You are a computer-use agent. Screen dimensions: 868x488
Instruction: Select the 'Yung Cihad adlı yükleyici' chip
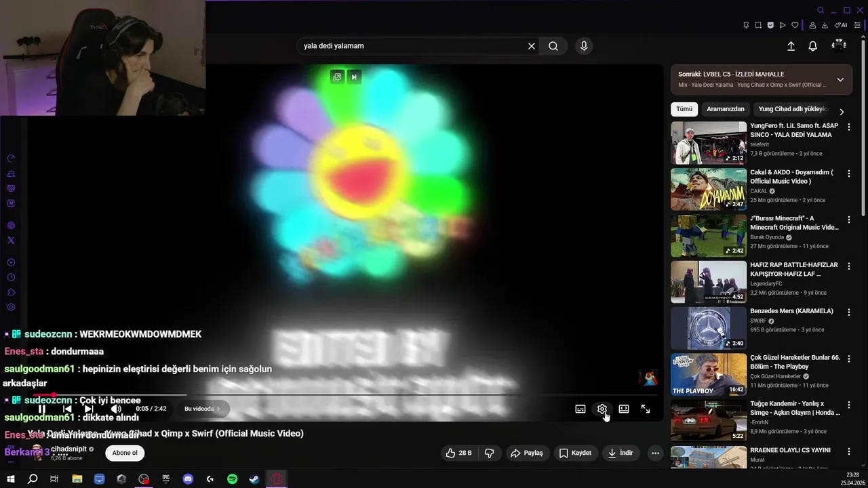click(x=793, y=109)
